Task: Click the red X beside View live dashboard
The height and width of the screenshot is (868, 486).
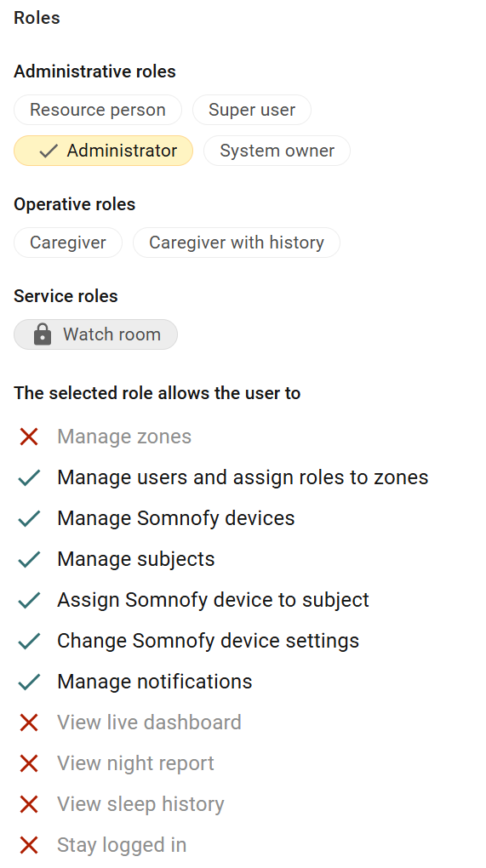Action: 29,722
